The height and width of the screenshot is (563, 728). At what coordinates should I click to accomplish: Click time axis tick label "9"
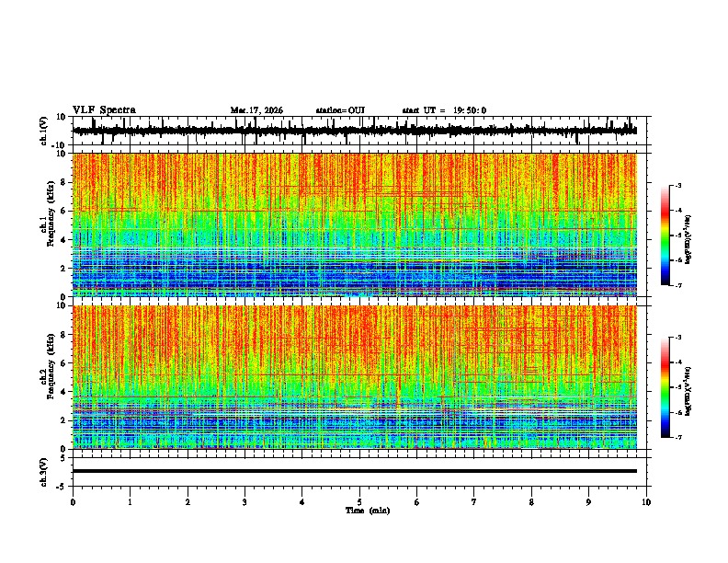pyautogui.click(x=588, y=502)
